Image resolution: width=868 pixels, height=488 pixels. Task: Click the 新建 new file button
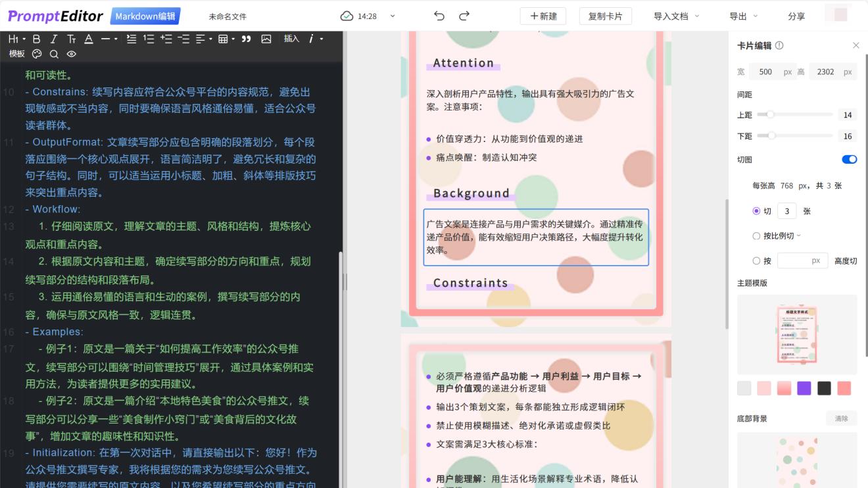pyautogui.click(x=543, y=16)
